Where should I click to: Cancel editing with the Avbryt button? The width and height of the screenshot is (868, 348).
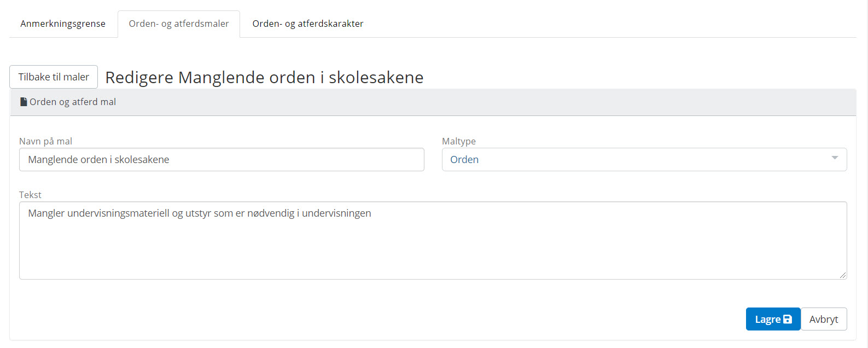click(x=824, y=320)
